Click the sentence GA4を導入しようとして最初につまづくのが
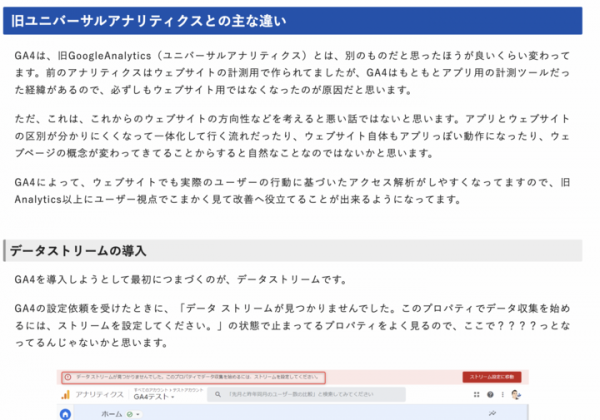This screenshot has width=600, height=420. [181, 280]
